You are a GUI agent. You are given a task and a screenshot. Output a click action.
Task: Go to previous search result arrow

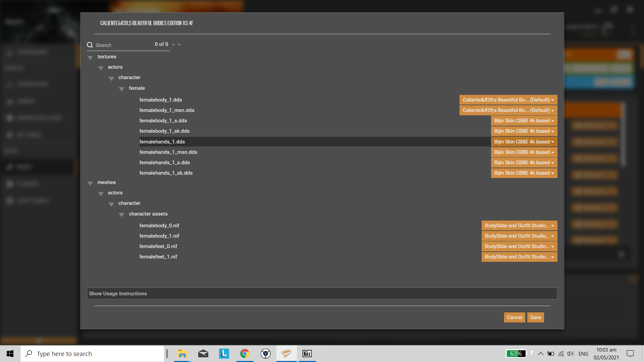(173, 45)
